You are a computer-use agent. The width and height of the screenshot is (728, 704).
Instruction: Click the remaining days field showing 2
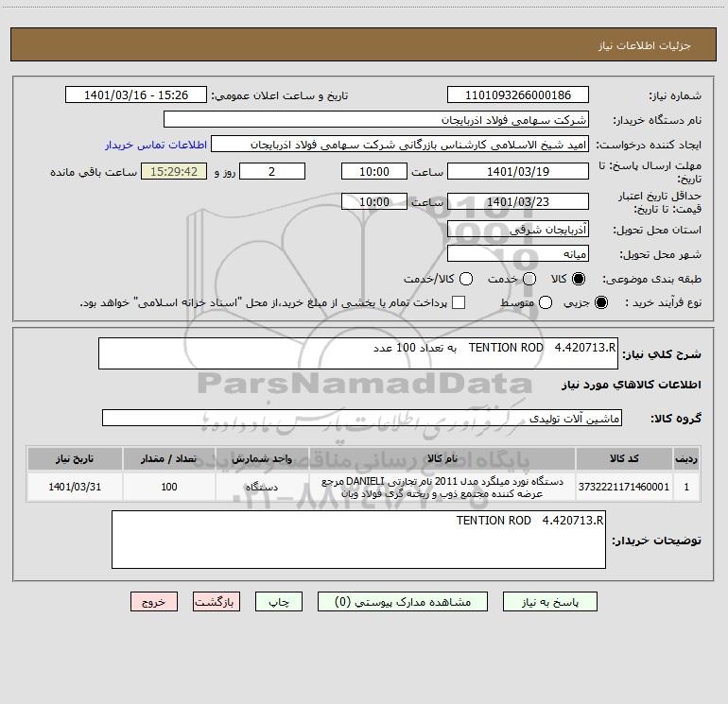tap(272, 171)
